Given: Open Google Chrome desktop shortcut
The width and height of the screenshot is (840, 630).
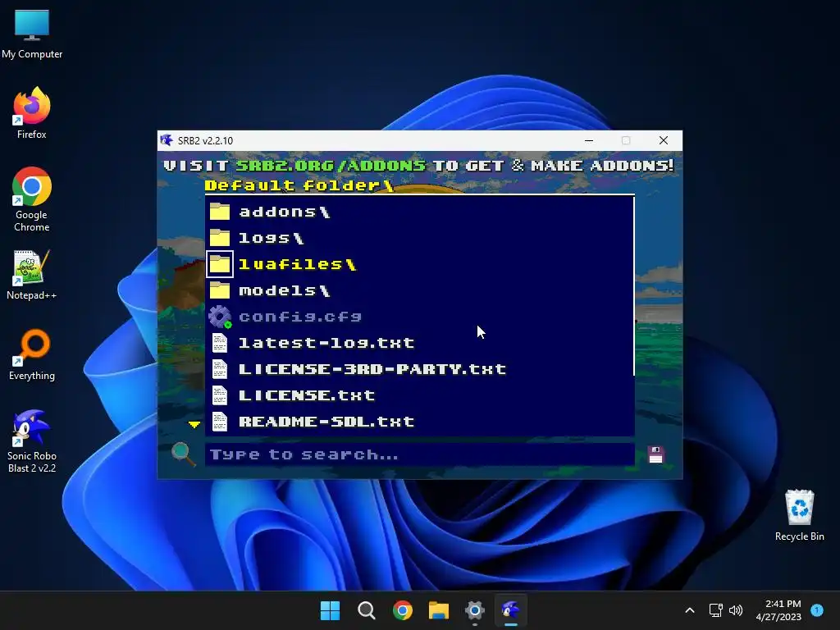Looking at the screenshot, I should point(32,199).
